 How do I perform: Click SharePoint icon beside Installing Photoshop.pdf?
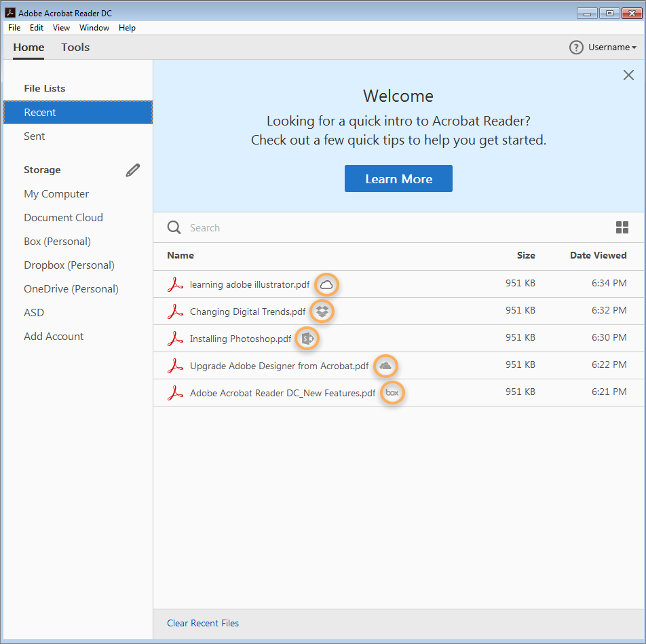click(x=307, y=339)
